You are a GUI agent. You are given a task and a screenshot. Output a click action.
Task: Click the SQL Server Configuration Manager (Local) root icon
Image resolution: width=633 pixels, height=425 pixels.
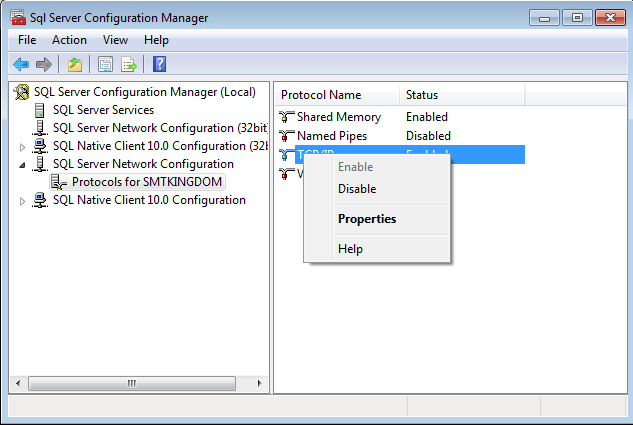22,92
